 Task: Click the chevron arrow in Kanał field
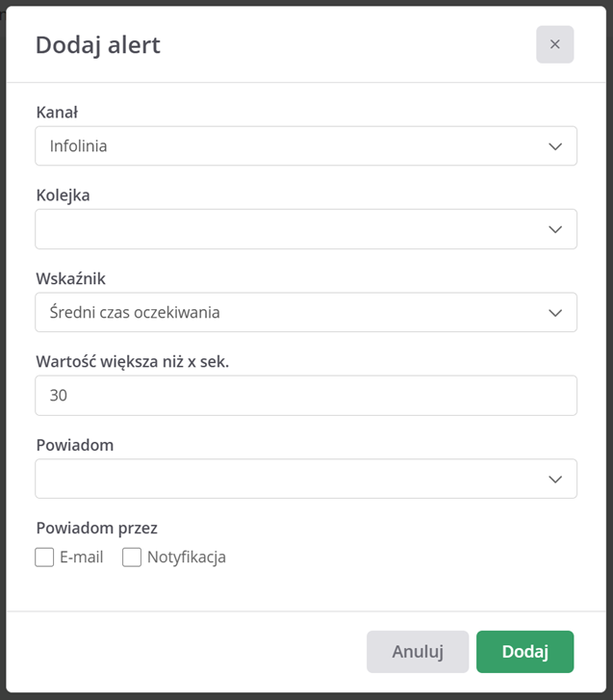point(554,146)
